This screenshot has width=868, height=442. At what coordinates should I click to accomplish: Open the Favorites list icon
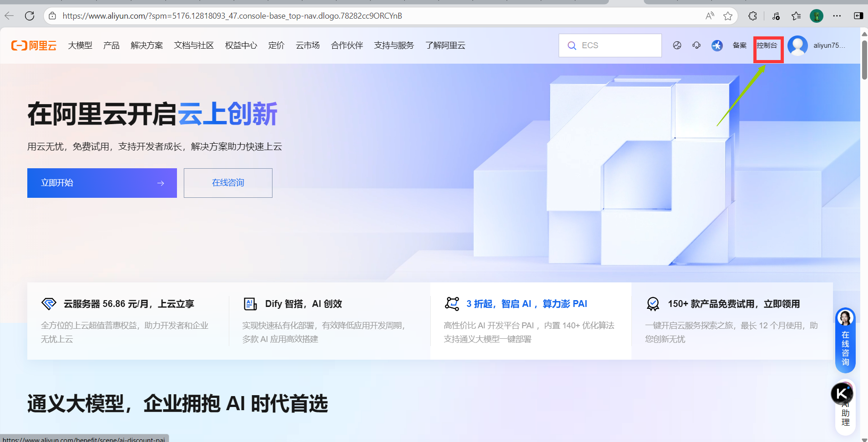tap(796, 16)
